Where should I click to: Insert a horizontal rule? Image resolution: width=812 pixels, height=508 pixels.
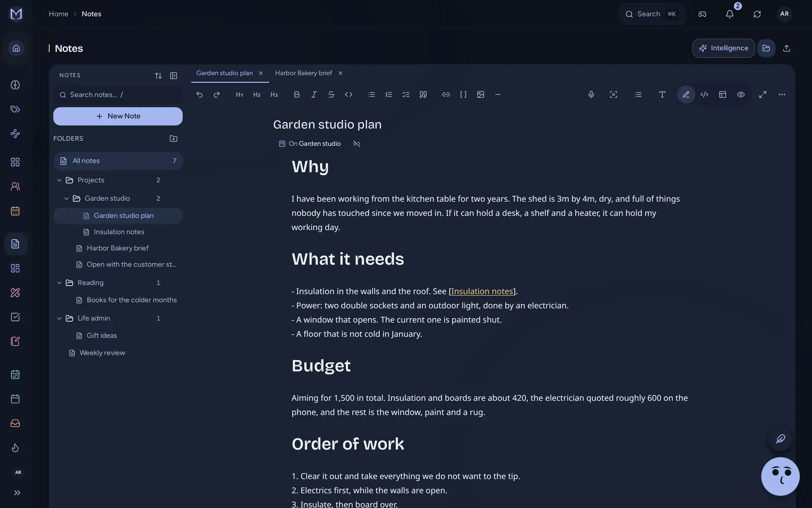[x=498, y=94]
